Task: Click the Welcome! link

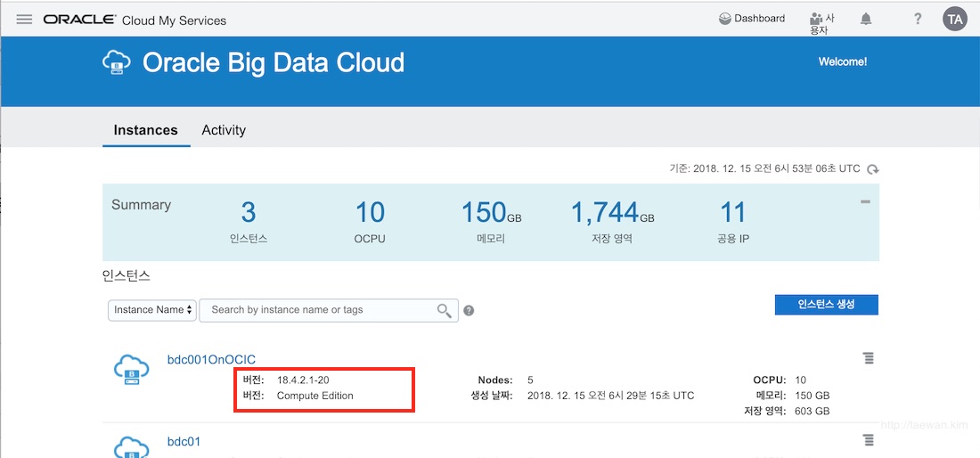Action: click(843, 61)
